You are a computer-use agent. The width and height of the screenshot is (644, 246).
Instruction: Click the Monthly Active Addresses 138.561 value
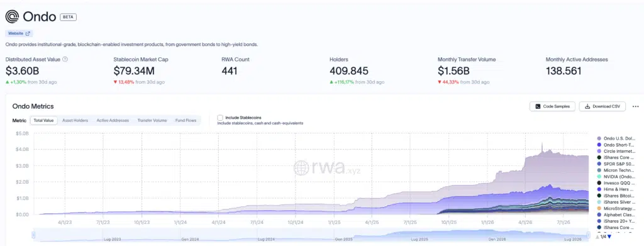tap(563, 71)
